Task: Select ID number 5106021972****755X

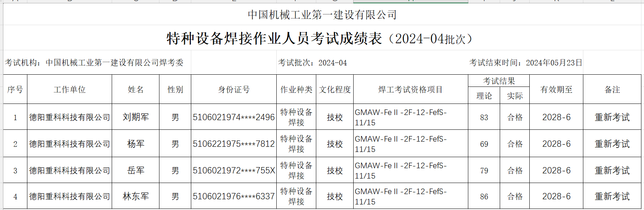Action: point(234,170)
